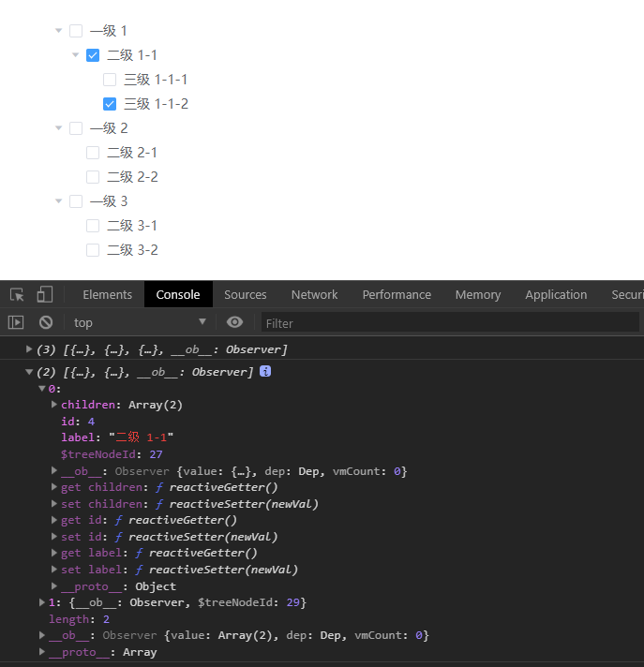The image size is (644, 667).
Task: Uncheck the 二级 1-1 checkbox
Action: [93, 55]
